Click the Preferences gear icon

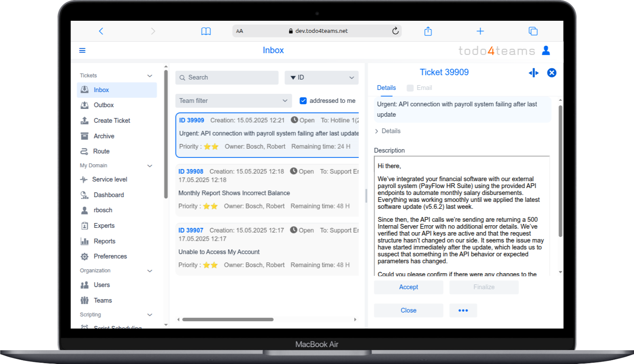[x=85, y=256]
